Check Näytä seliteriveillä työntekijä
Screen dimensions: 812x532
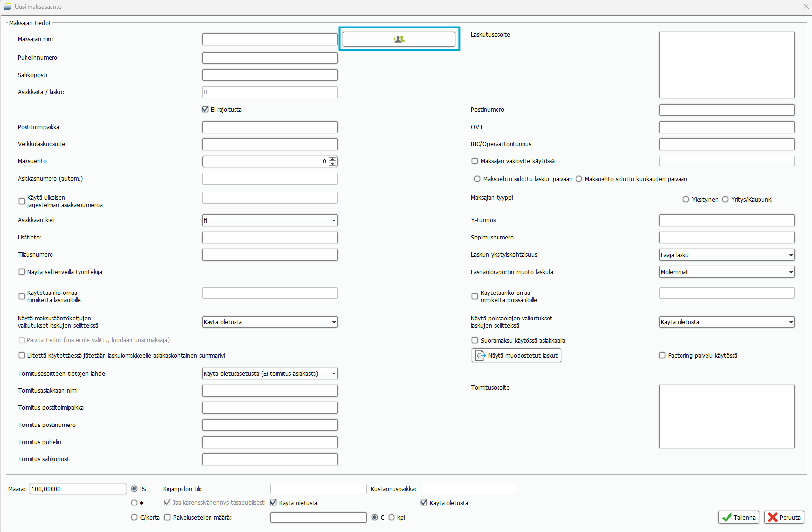22,272
